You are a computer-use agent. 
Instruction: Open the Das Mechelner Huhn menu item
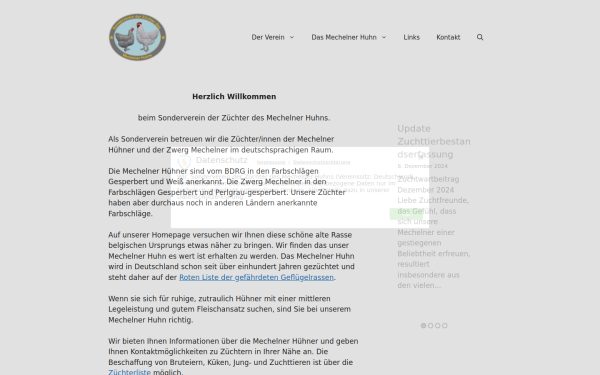(344, 37)
